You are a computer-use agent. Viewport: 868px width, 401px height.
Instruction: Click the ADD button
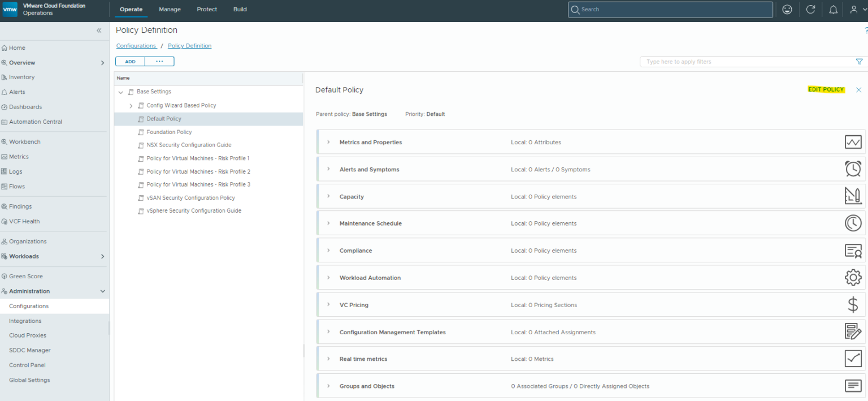coord(130,62)
